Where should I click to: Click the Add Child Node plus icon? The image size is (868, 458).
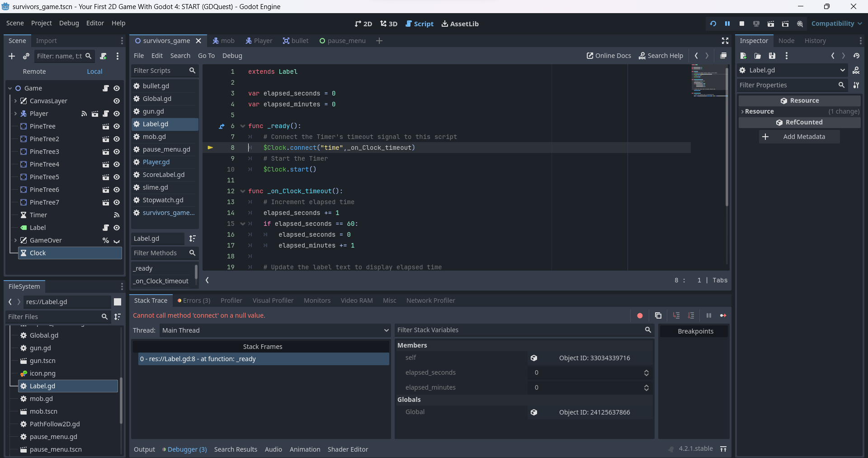[12, 56]
